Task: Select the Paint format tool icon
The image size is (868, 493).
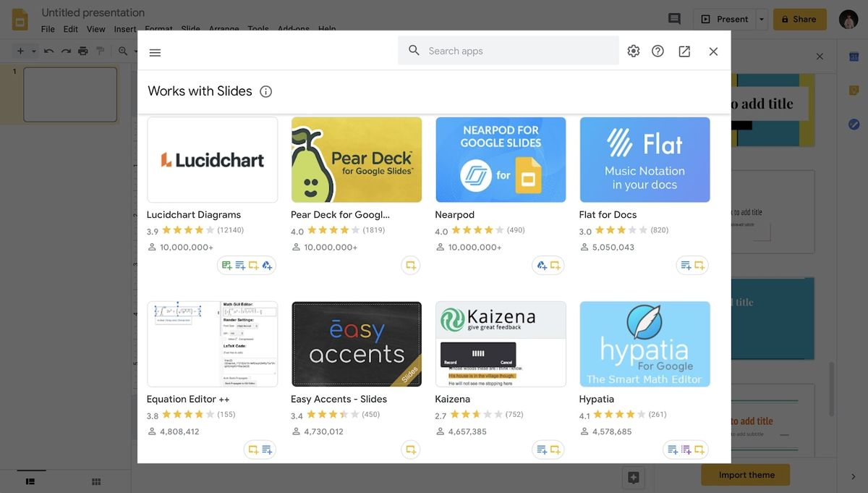Action: [x=100, y=51]
